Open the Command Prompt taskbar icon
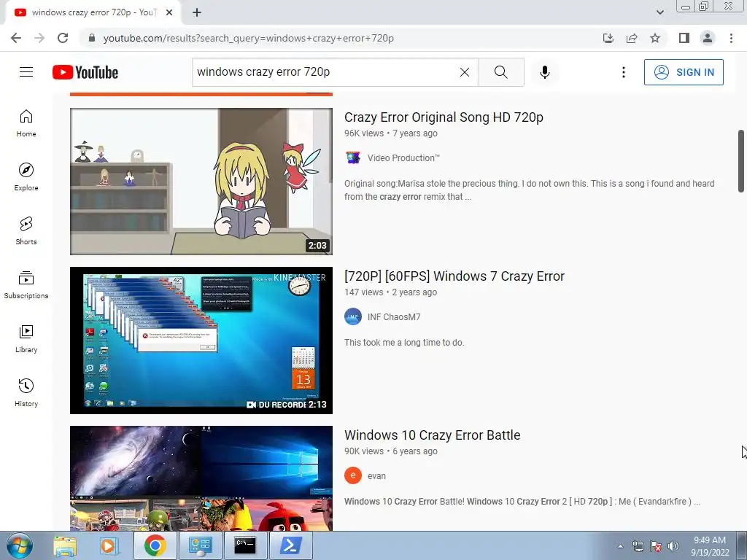 tap(245, 545)
